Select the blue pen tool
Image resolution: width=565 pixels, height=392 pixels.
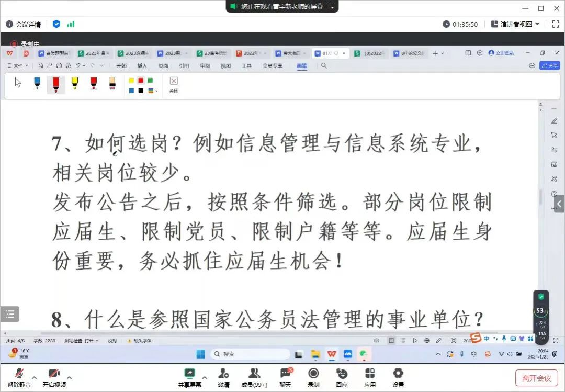(37, 83)
